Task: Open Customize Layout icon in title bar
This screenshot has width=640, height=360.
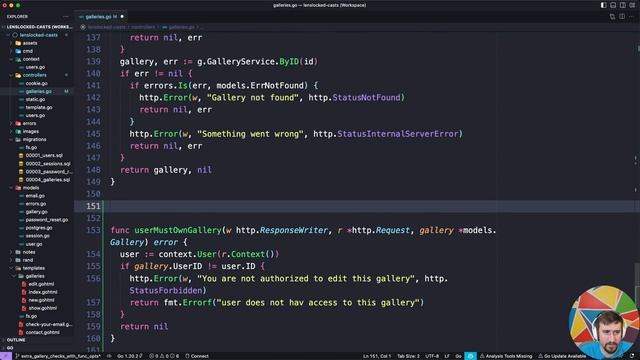Action: [632, 5]
